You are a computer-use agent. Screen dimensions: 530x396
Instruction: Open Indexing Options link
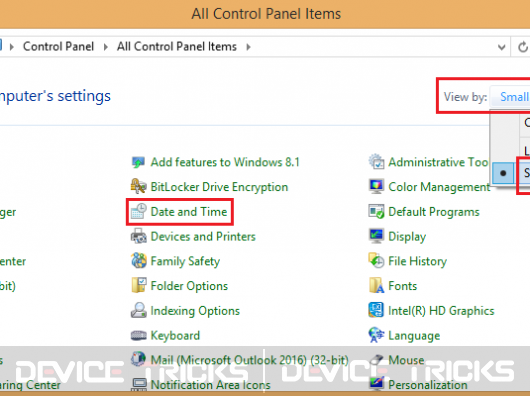195,311
